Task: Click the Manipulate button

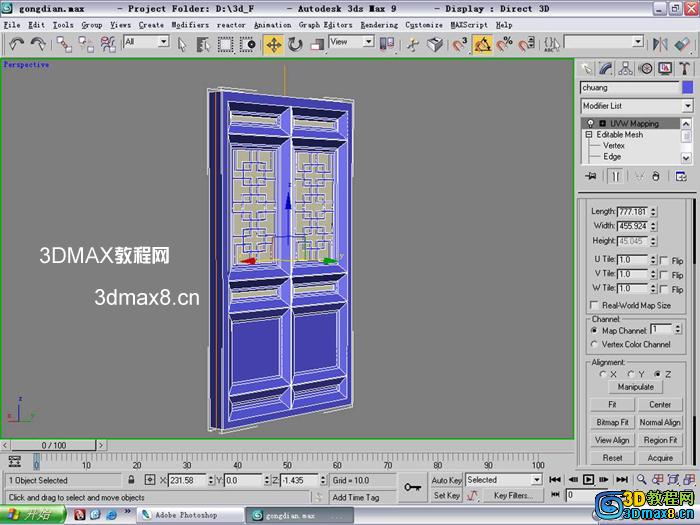Action: tap(636, 387)
